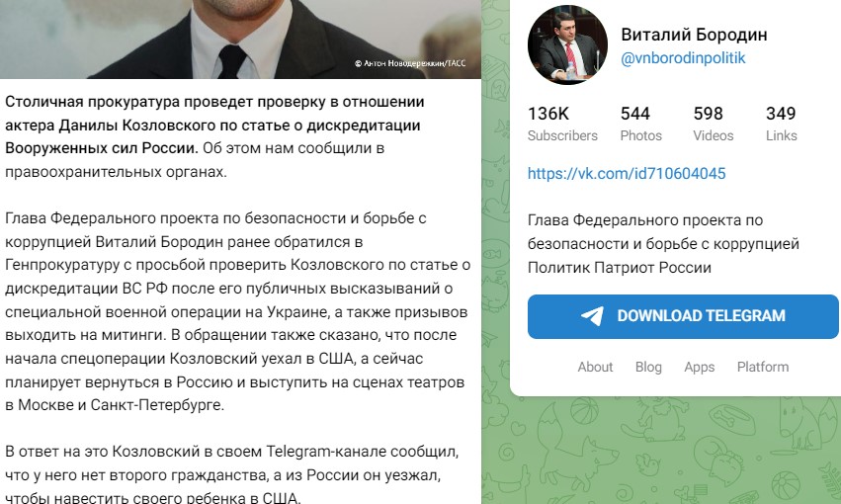Open the About footer link
The image size is (841, 504).
595,367
